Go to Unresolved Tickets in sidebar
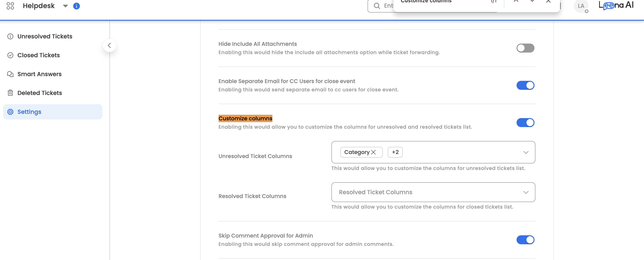Screen dimensions: 644x260 pos(45,37)
